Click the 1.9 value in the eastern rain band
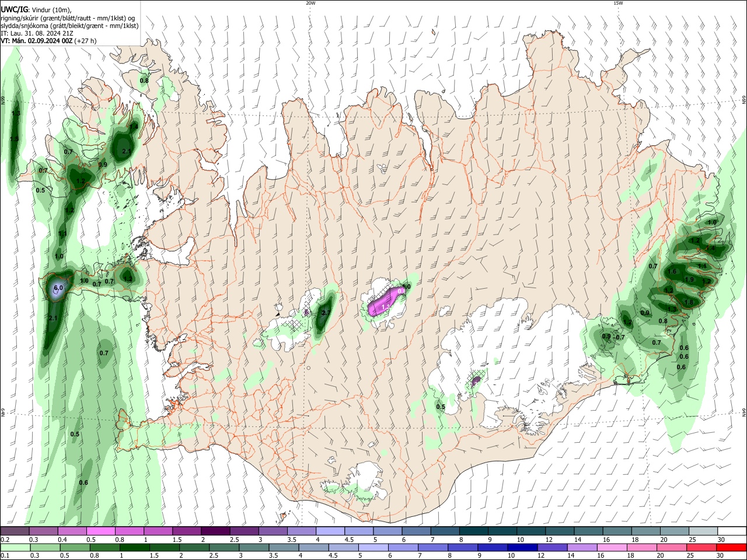 pos(689,280)
